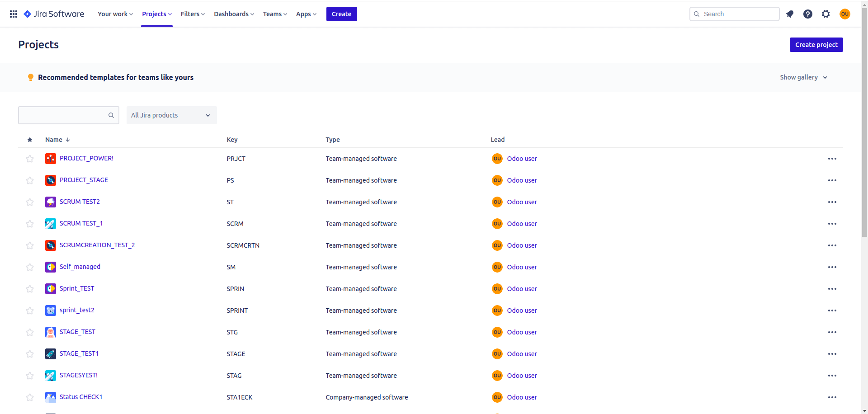Open the Filters menu
868x414 pixels.
click(193, 14)
